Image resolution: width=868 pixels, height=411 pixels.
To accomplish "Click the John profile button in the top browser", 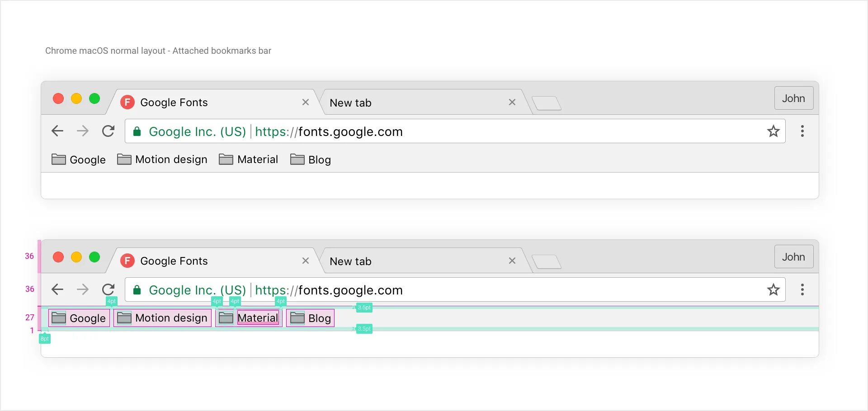I will pos(793,98).
